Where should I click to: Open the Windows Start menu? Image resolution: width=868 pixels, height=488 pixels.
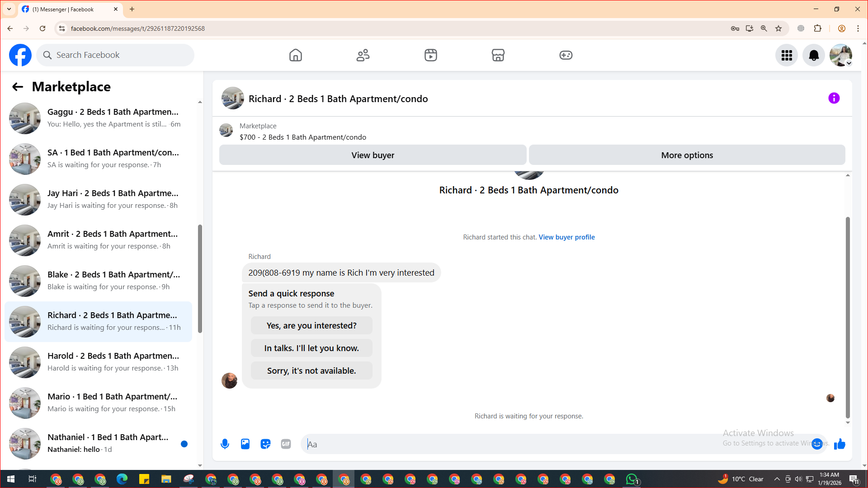(x=11, y=479)
